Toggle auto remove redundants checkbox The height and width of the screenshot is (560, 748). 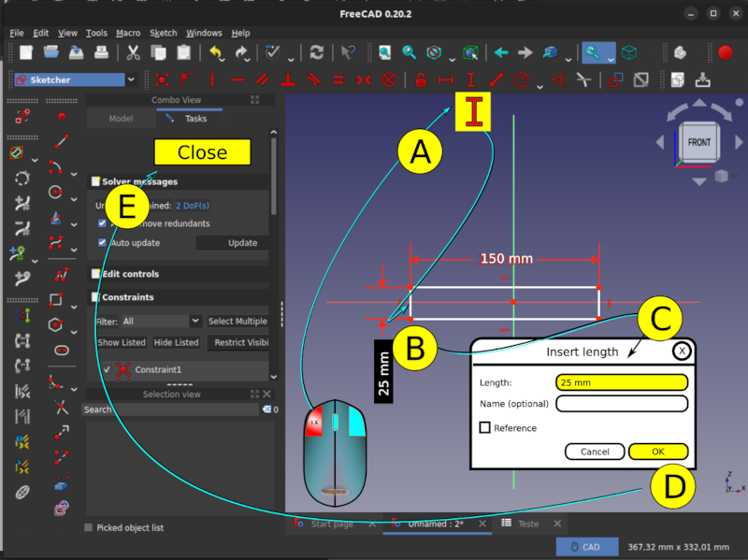click(x=102, y=223)
